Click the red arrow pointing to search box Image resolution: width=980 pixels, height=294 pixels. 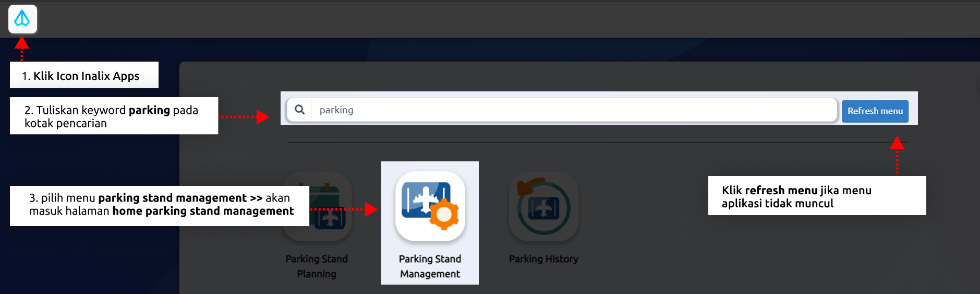[x=262, y=117]
